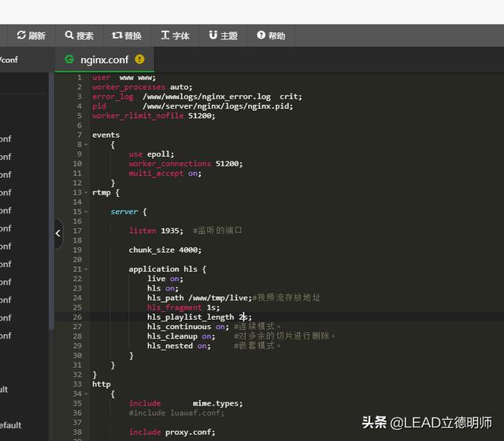Click the replace arrows icon
The width and height of the screenshot is (504, 441).
117,35
